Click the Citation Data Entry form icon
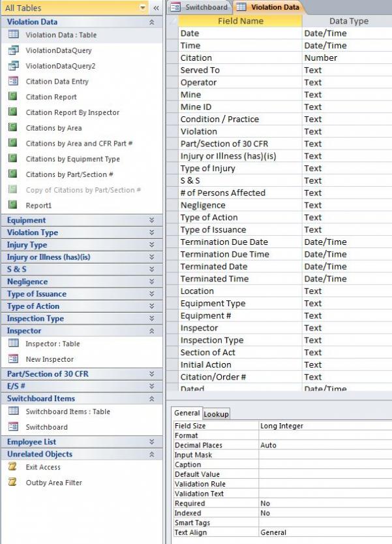 [13, 81]
